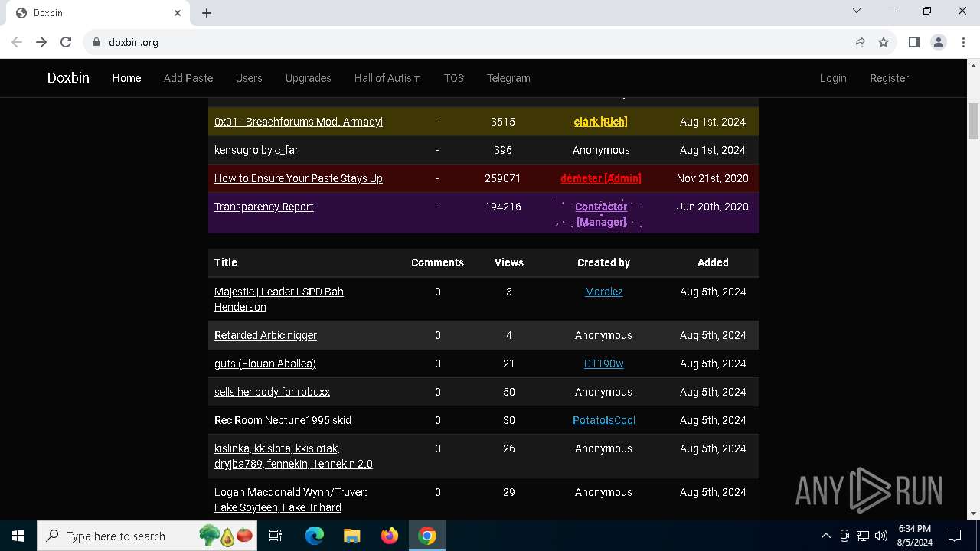Click the Title column header
Image resolution: width=980 pixels, height=551 pixels.
[x=226, y=262]
